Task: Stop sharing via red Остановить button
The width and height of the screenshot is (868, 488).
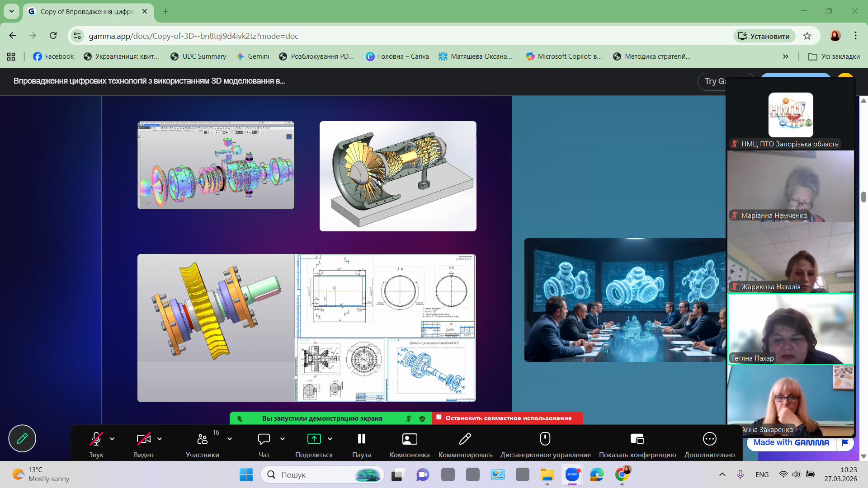Action: [507, 418]
